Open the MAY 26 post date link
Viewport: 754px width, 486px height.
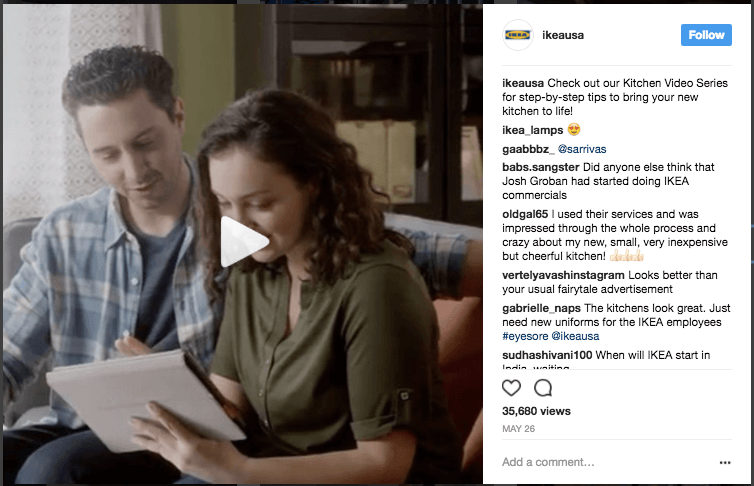pos(518,429)
